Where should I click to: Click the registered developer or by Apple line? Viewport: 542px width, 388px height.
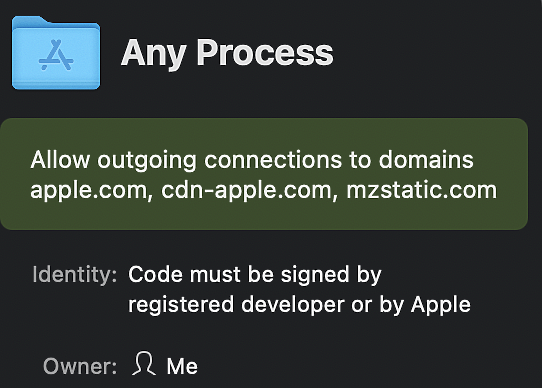pos(299,305)
